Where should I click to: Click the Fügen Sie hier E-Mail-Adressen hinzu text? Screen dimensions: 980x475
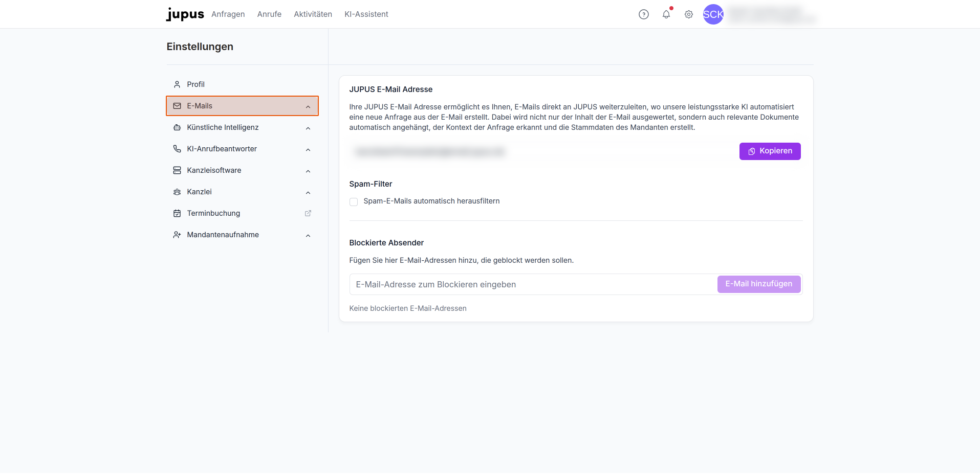[462, 260]
